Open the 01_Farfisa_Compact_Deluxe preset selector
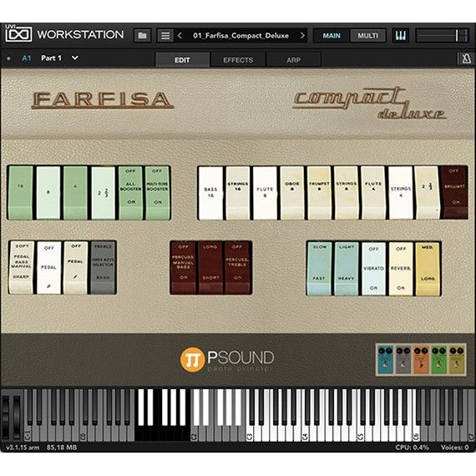Image resolution: width=476 pixels, height=476 pixels. tap(241, 36)
